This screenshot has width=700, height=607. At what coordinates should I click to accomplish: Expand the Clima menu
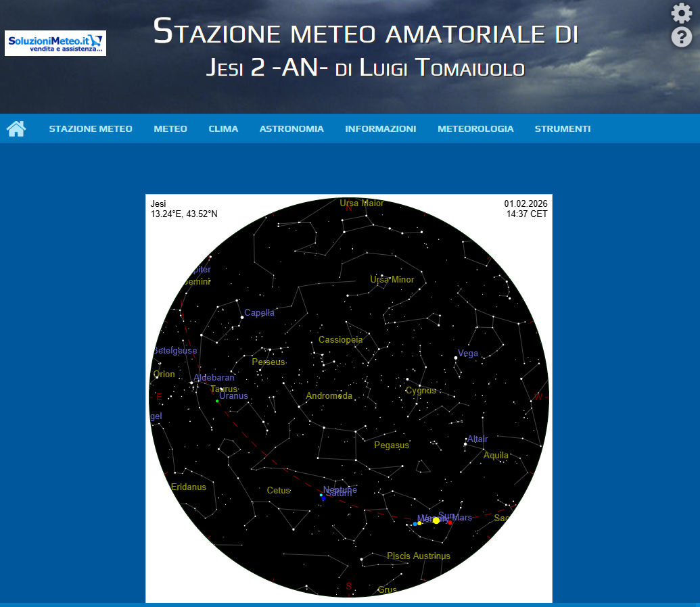click(223, 128)
